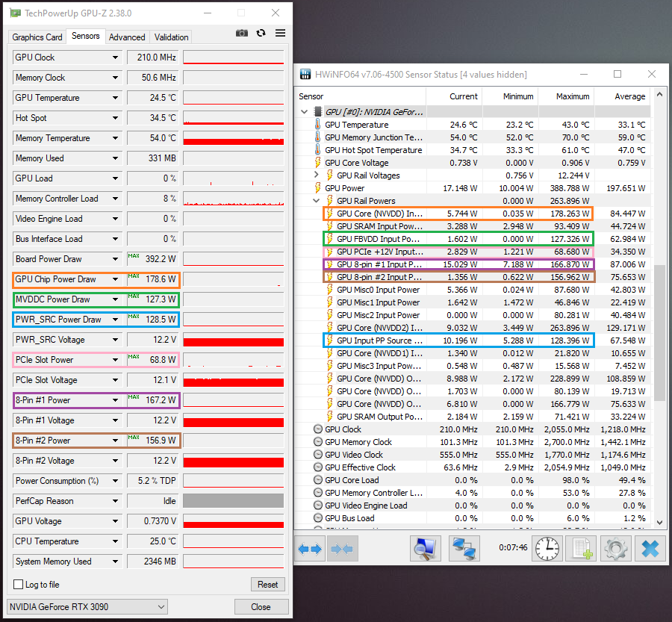
Task: Click the Average column header
Action: point(622,96)
